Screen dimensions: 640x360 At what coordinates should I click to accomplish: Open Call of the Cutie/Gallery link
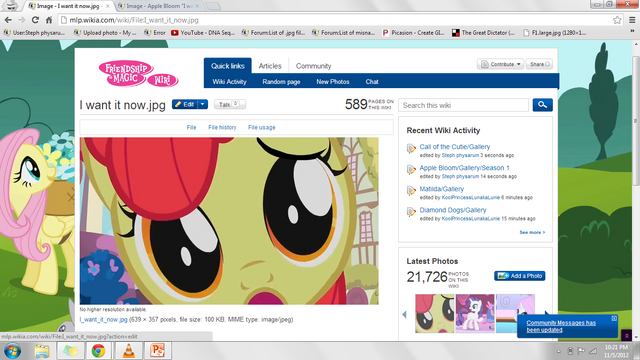point(455,147)
